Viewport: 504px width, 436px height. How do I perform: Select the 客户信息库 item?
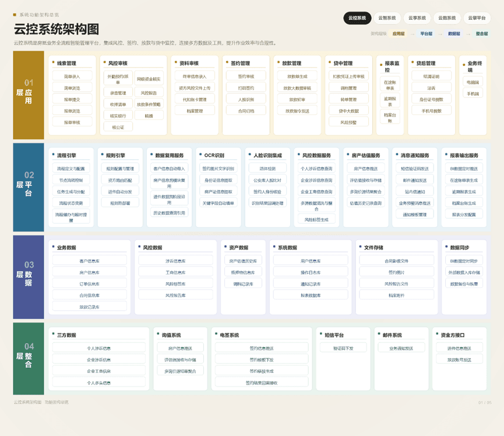pos(89,261)
